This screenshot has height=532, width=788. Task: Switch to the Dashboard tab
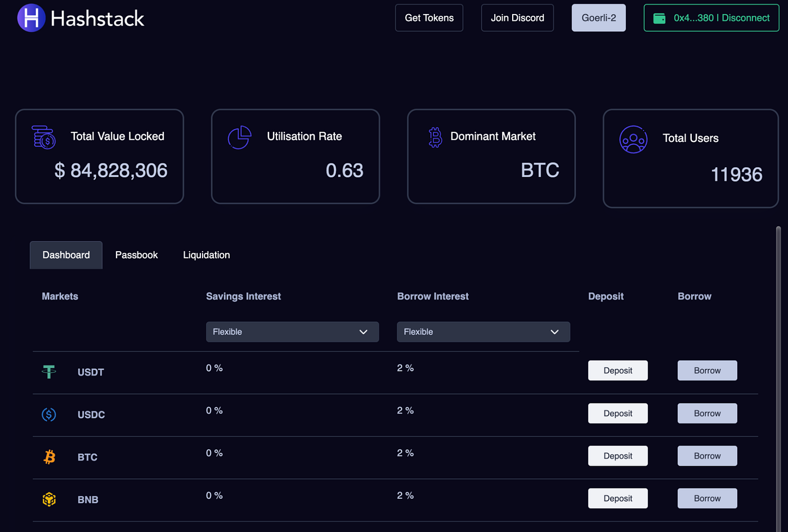tap(66, 255)
